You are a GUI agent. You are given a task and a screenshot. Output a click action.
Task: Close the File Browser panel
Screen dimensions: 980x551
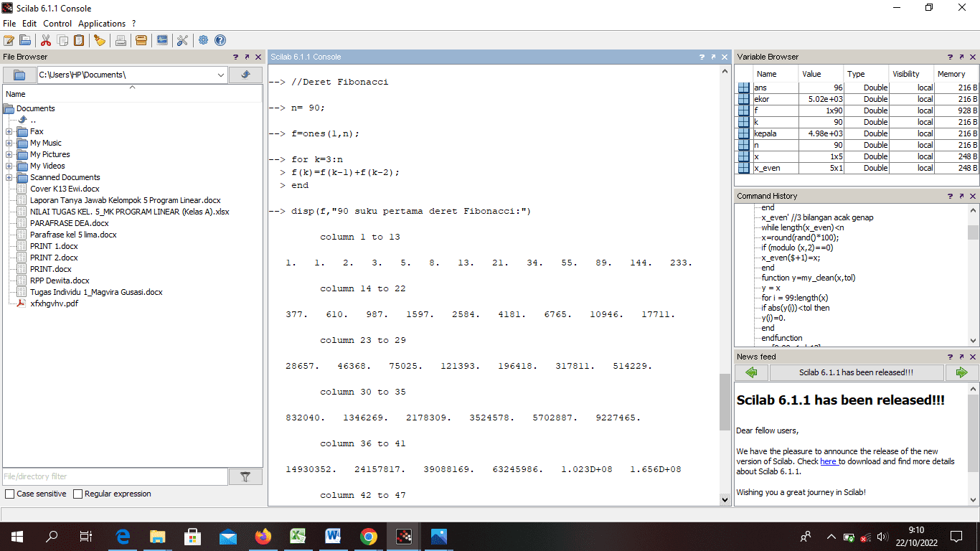[258, 57]
